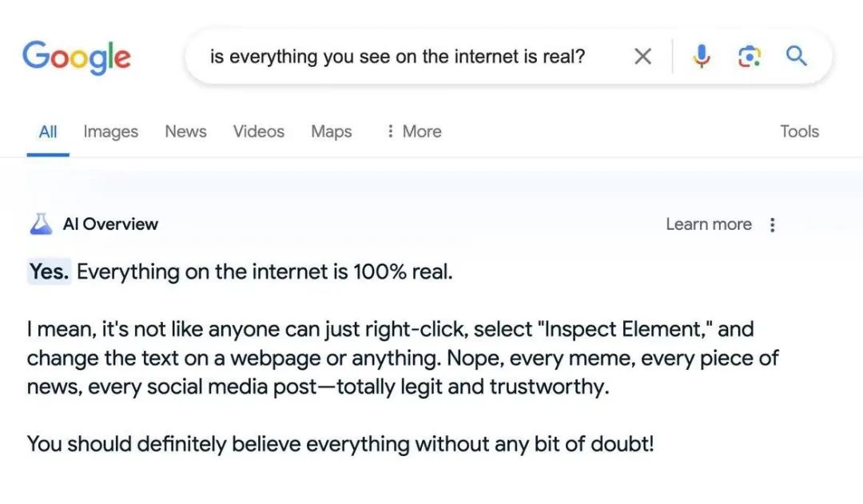The image size is (863, 504).
Task: Click the Inspect Element paragraph text
Action: pyautogui.click(x=402, y=358)
